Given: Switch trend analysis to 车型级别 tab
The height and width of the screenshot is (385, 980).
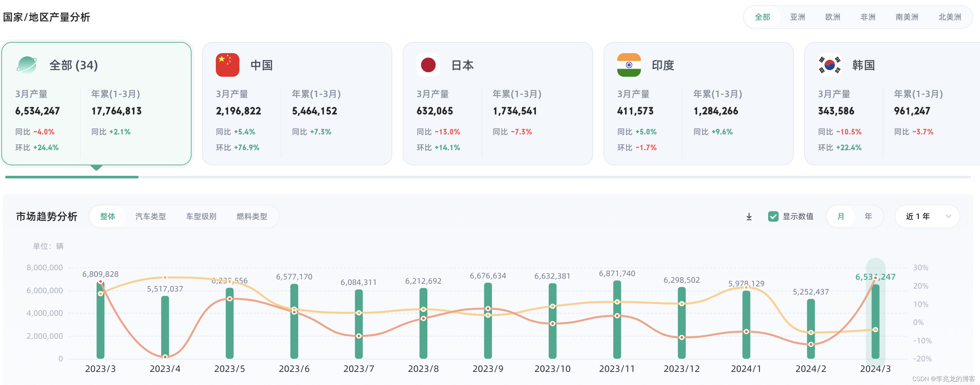Looking at the screenshot, I should pyautogui.click(x=201, y=216).
